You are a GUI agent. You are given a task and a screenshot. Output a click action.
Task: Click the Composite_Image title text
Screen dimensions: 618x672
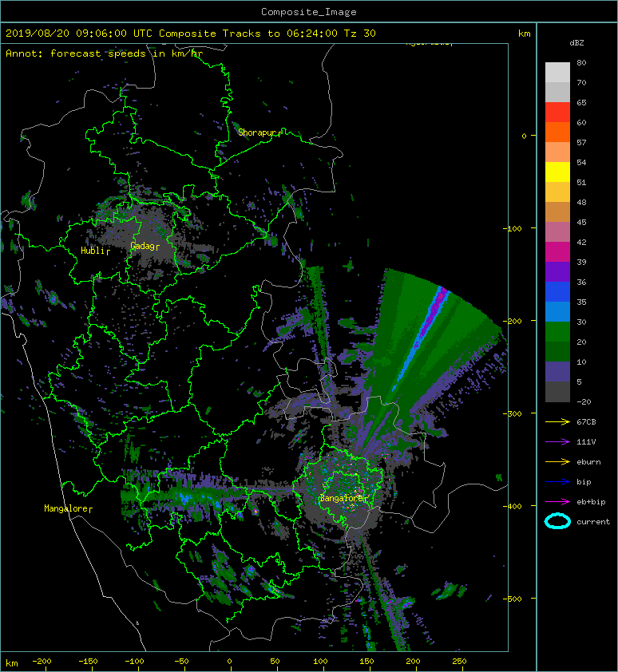tap(309, 12)
